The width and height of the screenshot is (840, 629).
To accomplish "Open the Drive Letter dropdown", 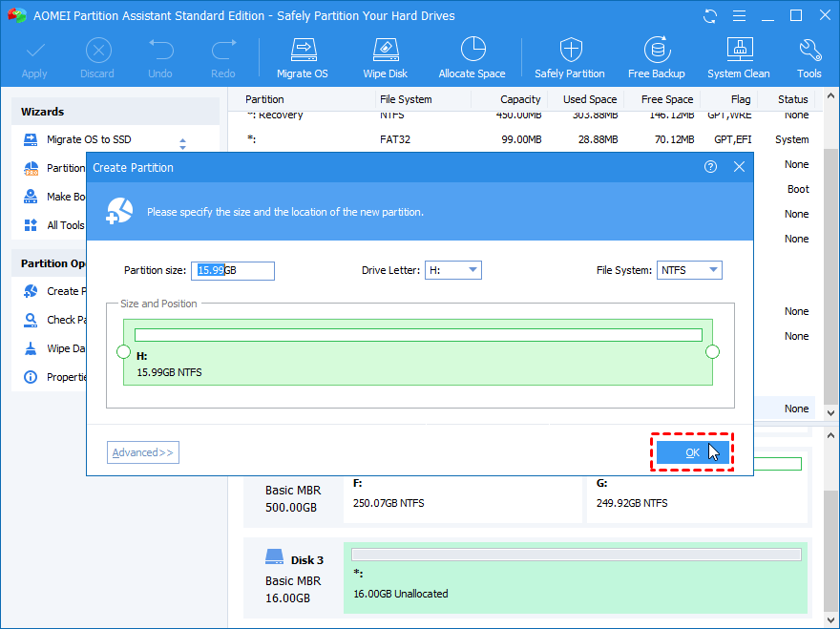I will pos(453,270).
